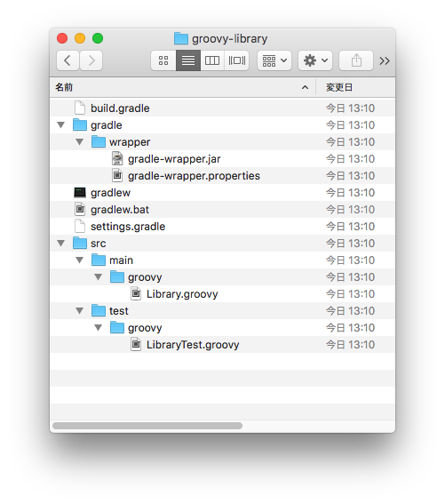Close the window with the red button
The image size is (445, 504).
(62, 38)
